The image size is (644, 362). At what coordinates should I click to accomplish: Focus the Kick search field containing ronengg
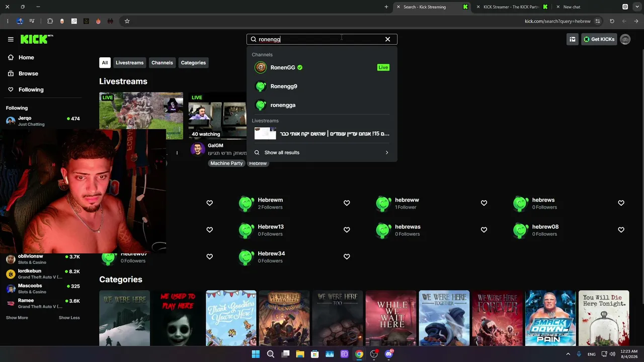[x=322, y=39]
